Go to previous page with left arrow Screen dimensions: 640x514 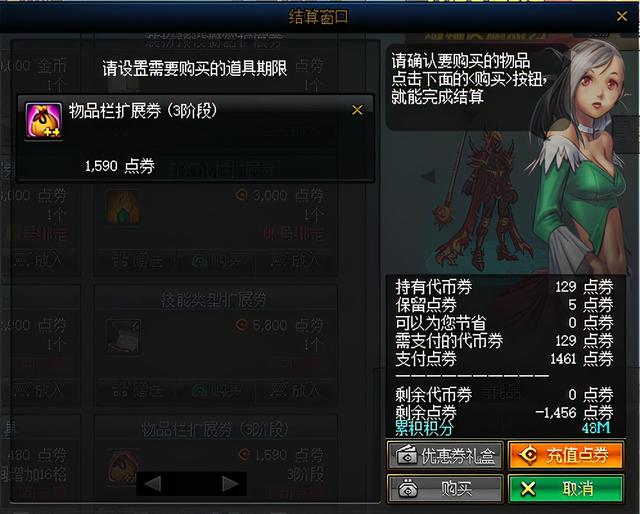[153, 484]
